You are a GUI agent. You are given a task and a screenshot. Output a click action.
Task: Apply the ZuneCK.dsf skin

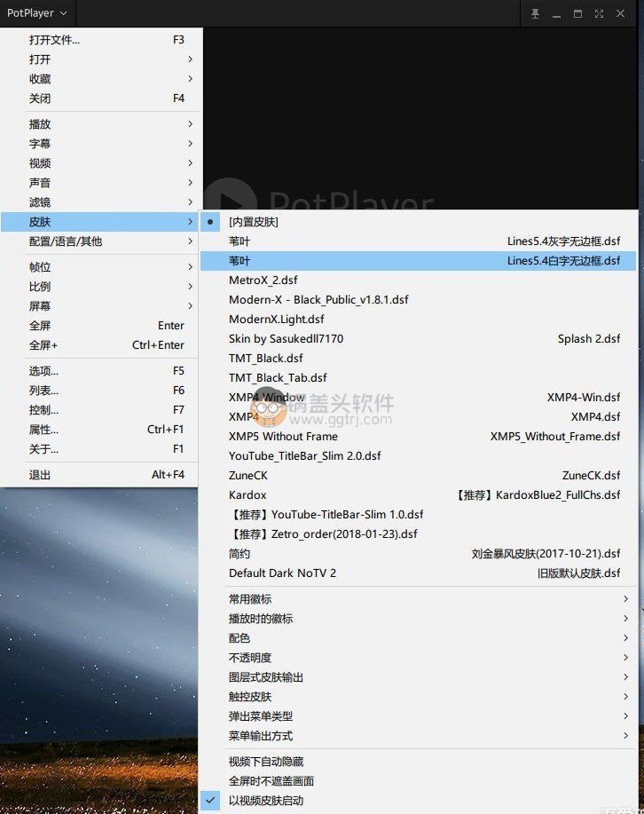coord(419,476)
